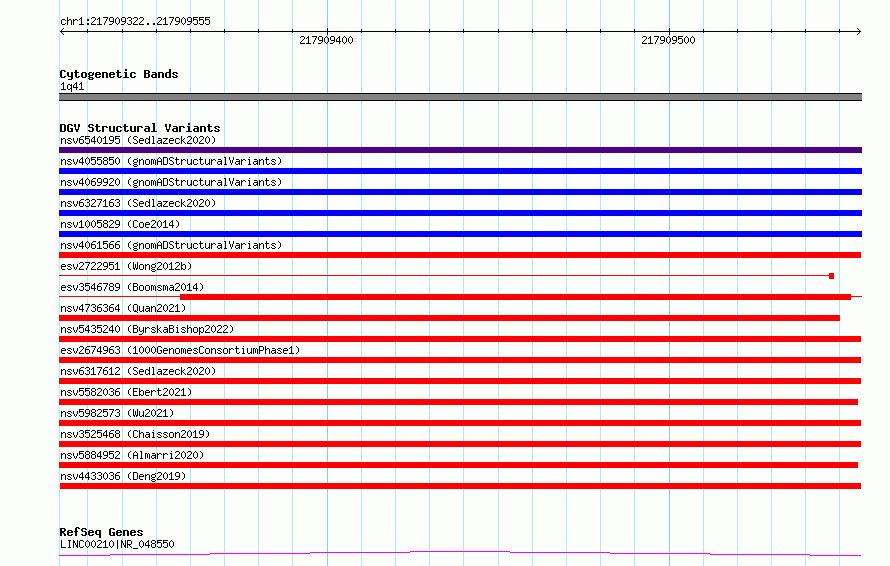
Task: Click the 1q41 cytogenetic band label
Action: [72, 86]
